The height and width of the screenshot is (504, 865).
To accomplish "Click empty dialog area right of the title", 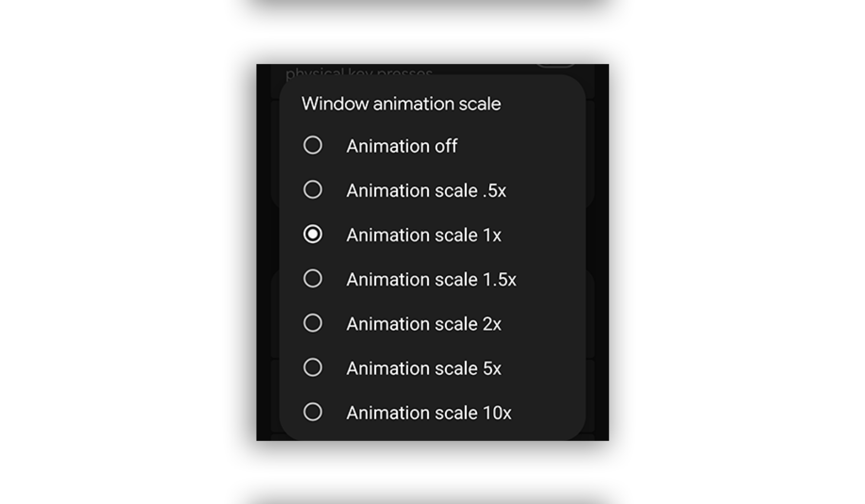I will [x=545, y=104].
